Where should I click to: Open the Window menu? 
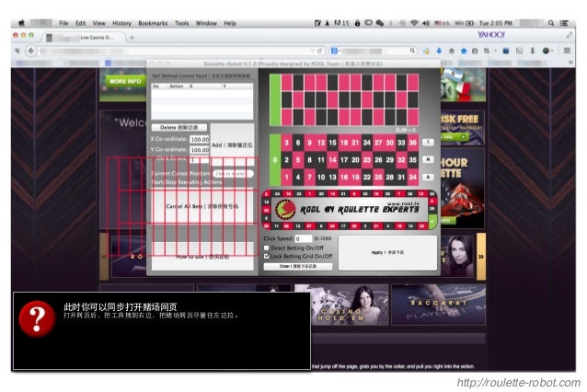[206, 23]
